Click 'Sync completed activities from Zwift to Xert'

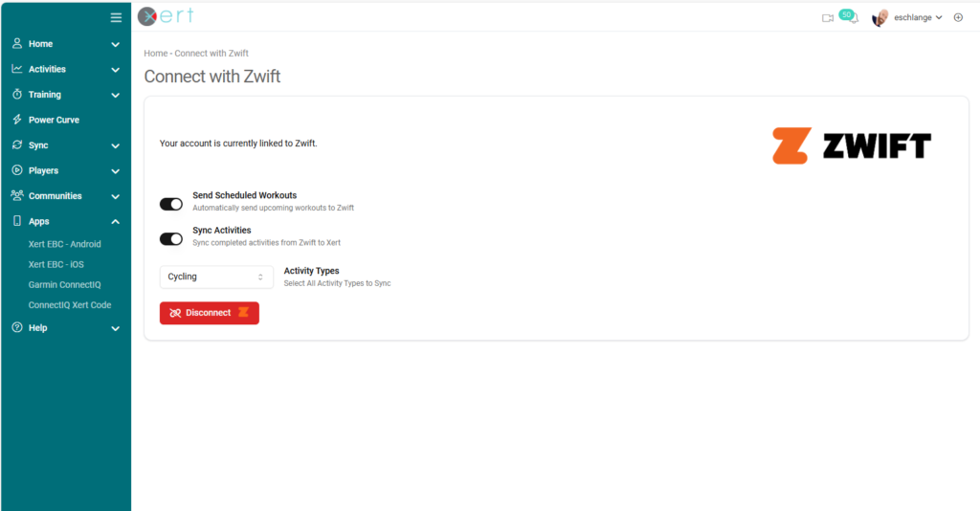click(x=266, y=242)
